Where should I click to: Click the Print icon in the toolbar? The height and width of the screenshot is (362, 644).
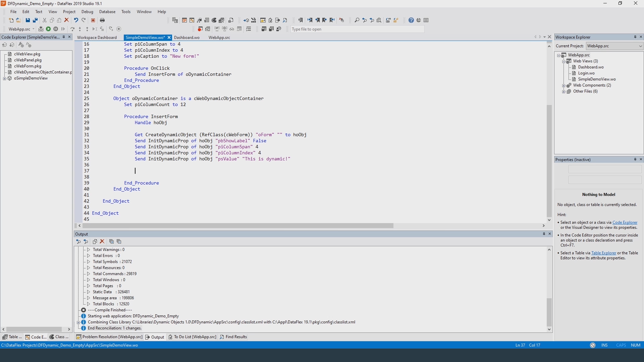(102, 20)
